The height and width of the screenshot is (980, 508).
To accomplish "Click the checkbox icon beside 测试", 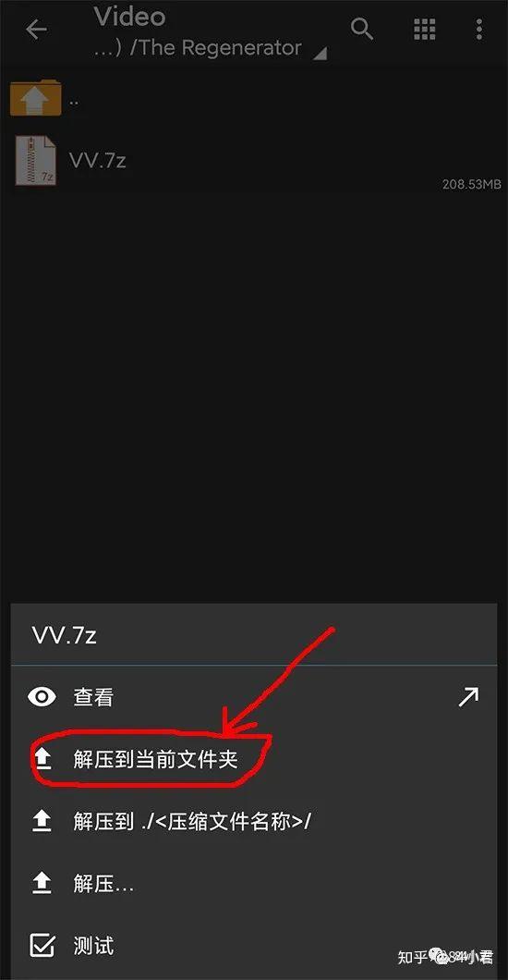I will [42, 945].
